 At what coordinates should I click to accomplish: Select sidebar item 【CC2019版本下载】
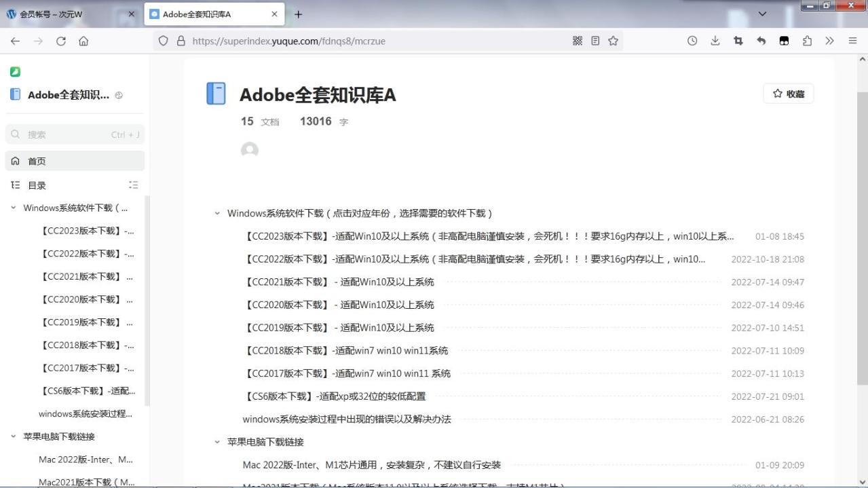pyautogui.click(x=87, y=322)
